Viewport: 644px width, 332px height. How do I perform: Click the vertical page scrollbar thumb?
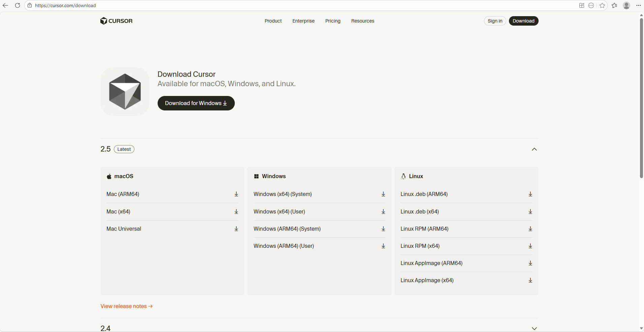click(641, 98)
